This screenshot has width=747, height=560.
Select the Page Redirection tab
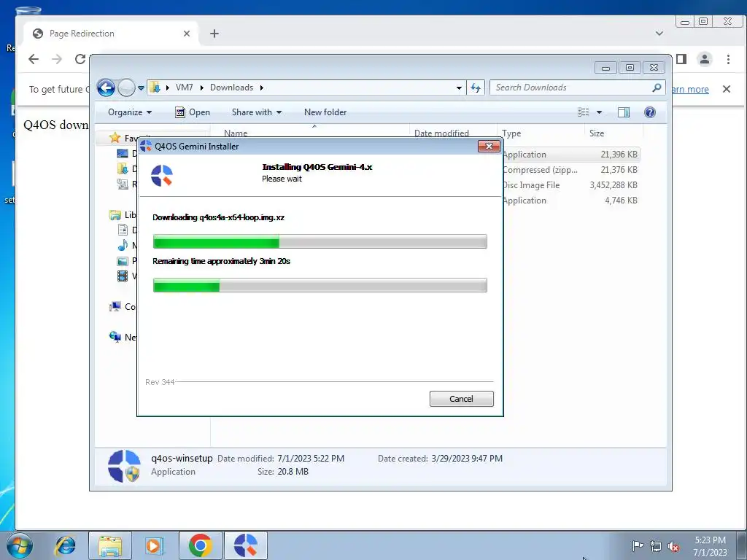tap(112, 34)
